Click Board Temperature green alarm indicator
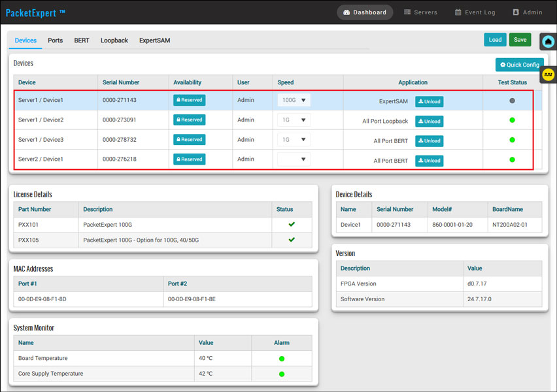This screenshot has height=392, width=557. pyautogui.click(x=282, y=359)
